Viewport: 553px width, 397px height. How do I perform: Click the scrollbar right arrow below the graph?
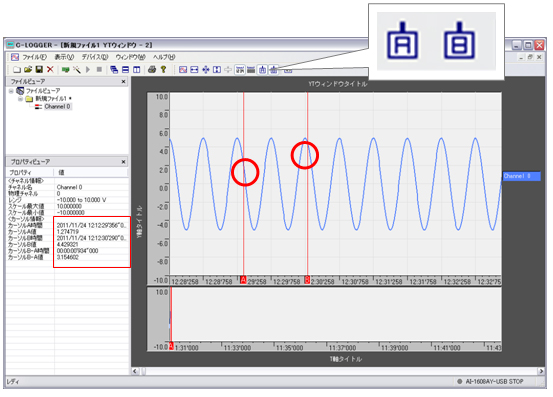point(541,371)
